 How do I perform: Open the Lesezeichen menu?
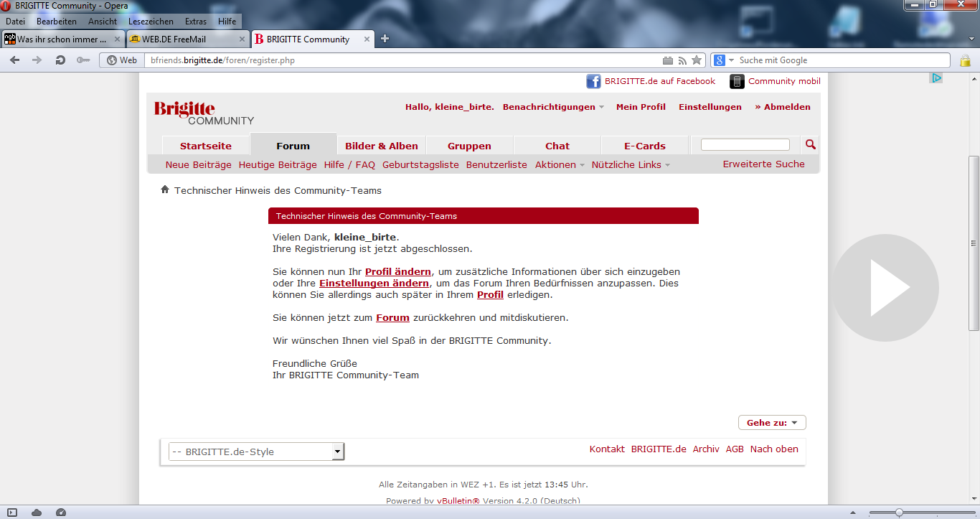pyautogui.click(x=151, y=22)
